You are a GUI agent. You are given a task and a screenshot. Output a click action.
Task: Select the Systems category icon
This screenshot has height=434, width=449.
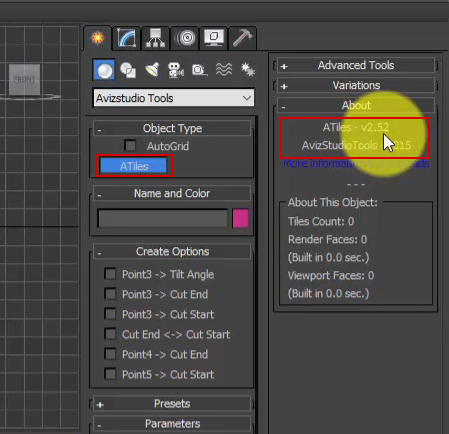248,70
